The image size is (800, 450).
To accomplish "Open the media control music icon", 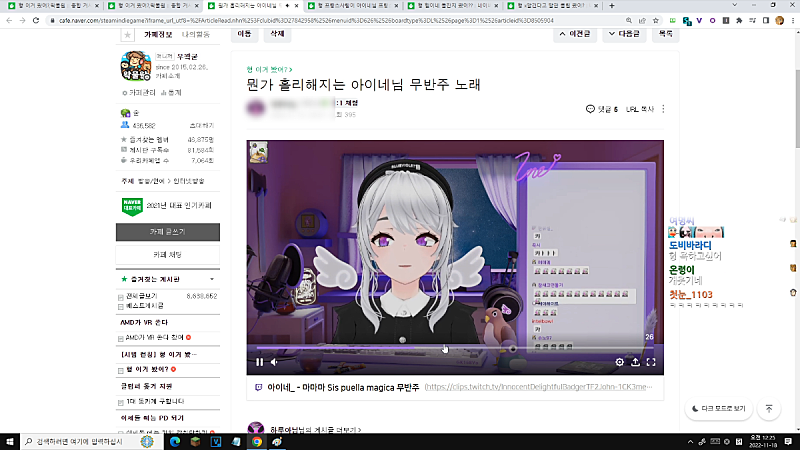I will (753, 20).
